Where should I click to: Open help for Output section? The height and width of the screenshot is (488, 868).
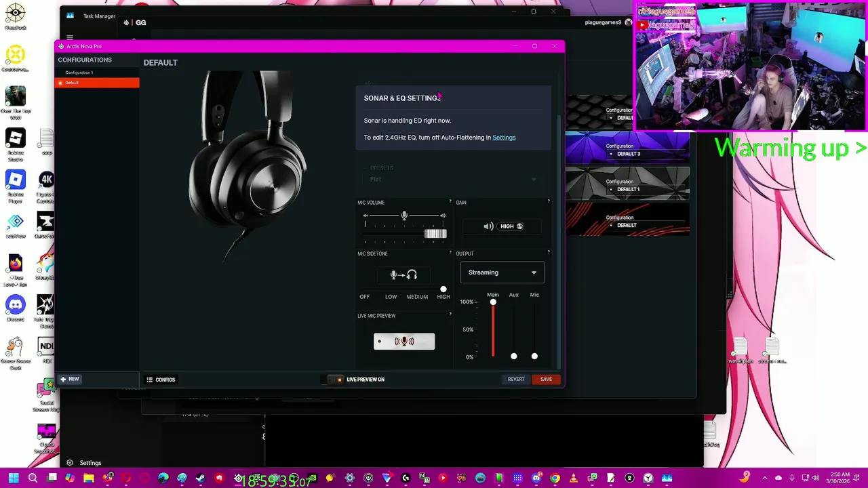549,252
